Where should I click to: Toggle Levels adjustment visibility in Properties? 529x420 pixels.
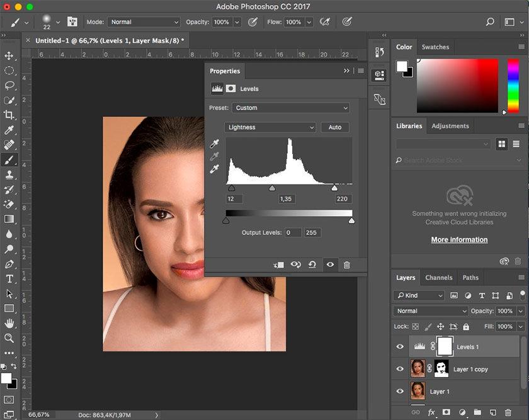(329, 265)
